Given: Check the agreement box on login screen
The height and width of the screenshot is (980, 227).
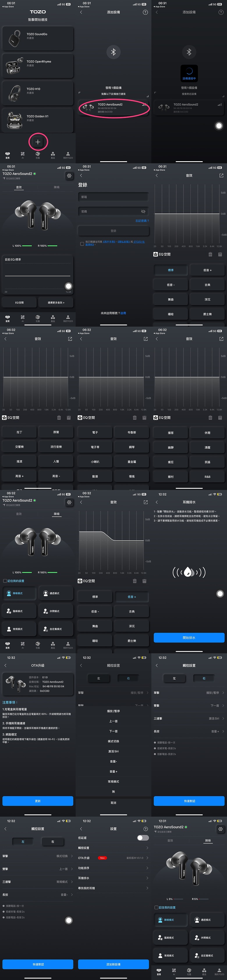Looking at the screenshot, I should (x=82, y=244).
